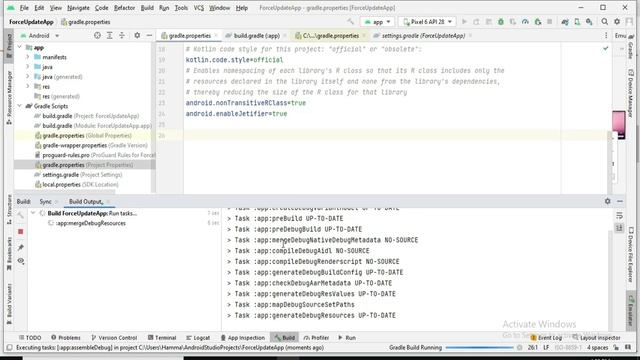640x360 pixels.
Task: Click the Make Project hammer icon
Action: coord(350,22)
